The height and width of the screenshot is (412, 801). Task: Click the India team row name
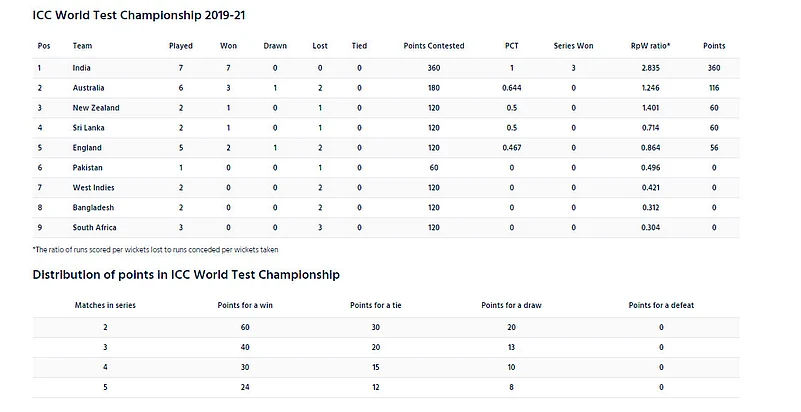[x=83, y=68]
